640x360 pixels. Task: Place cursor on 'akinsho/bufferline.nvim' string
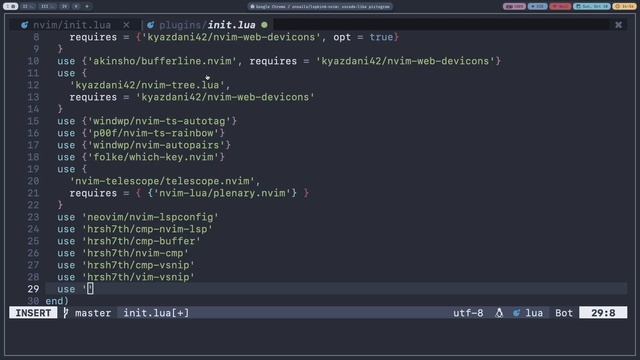coord(162,61)
